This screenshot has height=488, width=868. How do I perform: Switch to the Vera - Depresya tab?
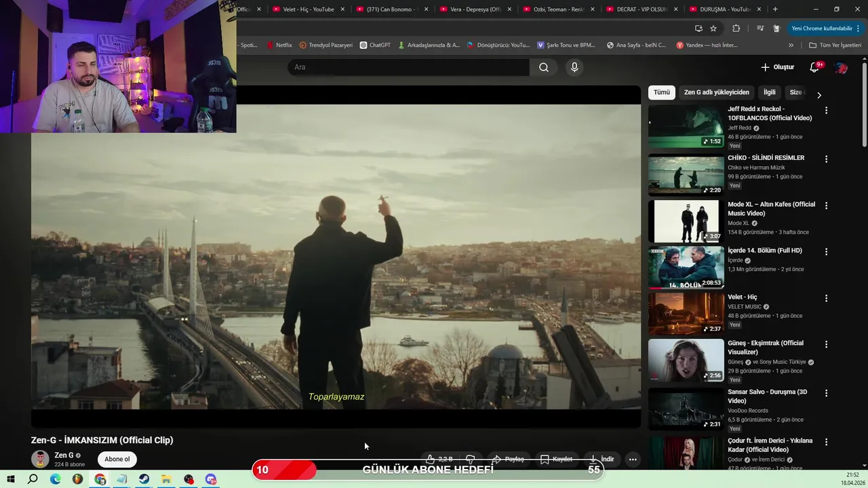click(x=475, y=9)
